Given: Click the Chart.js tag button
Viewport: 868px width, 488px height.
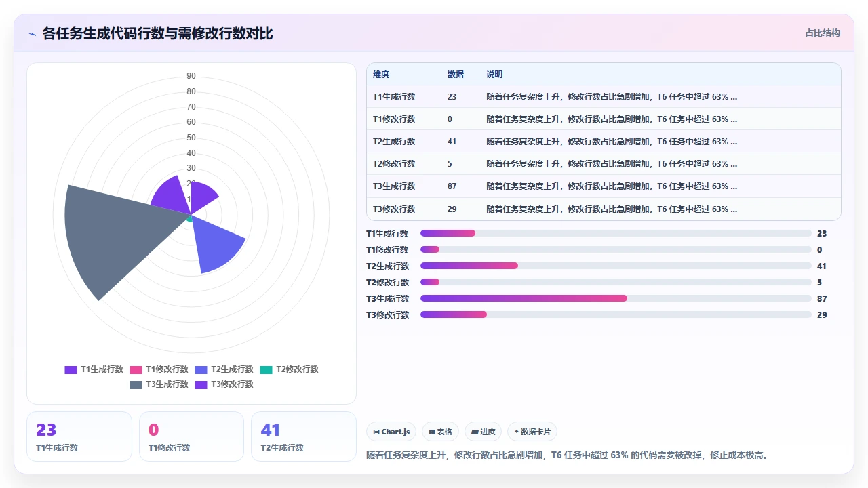Looking at the screenshot, I should [391, 432].
